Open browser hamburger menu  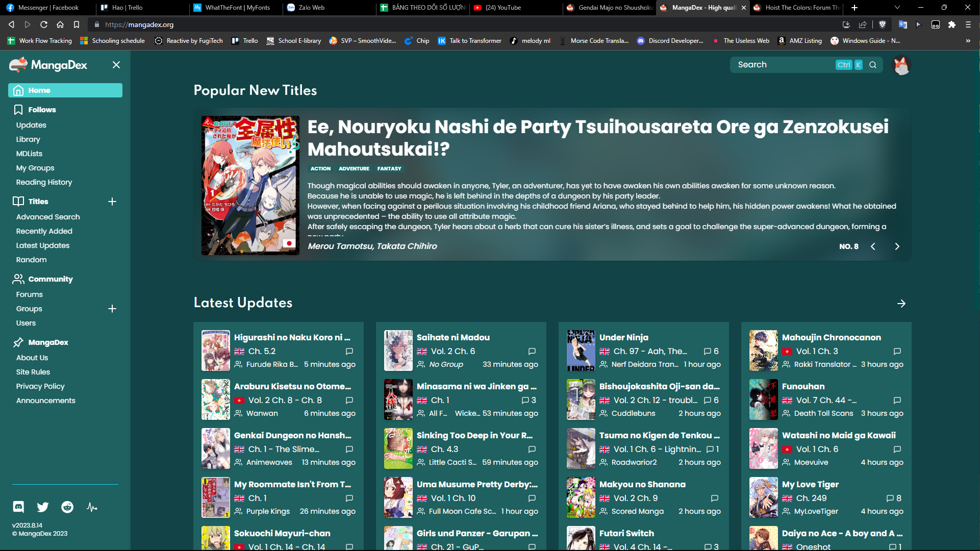968,24
